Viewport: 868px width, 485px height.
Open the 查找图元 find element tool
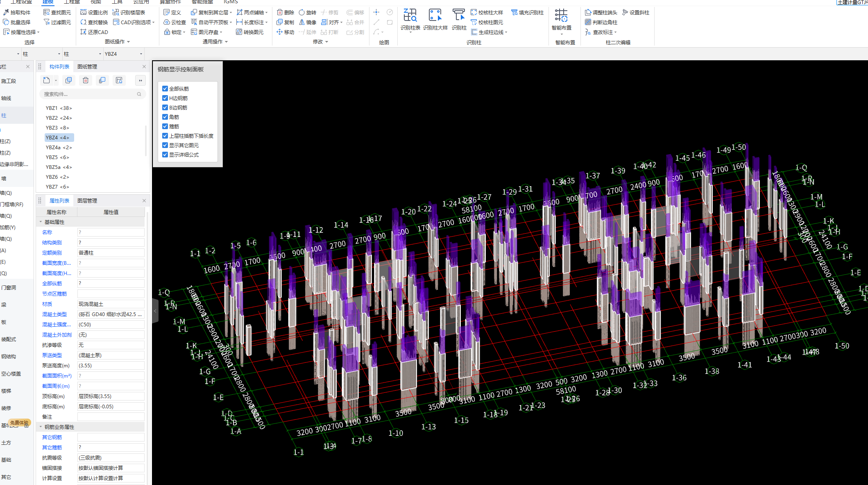pyautogui.click(x=57, y=12)
